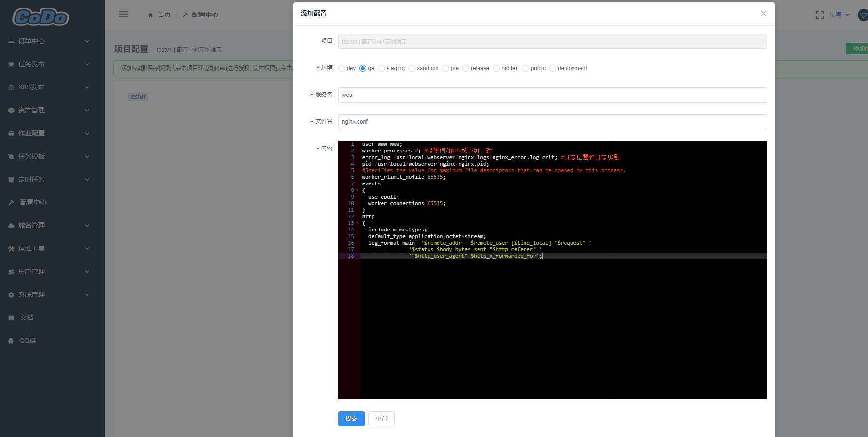
Task: Expand the 任务模板 menu chevron
Action: pos(87,157)
